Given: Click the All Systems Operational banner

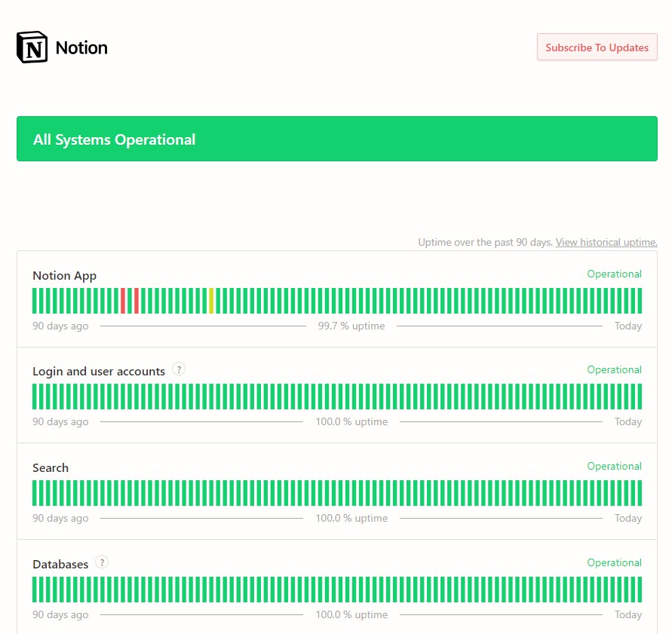Looking at the screenshot, I should point(337,139).
